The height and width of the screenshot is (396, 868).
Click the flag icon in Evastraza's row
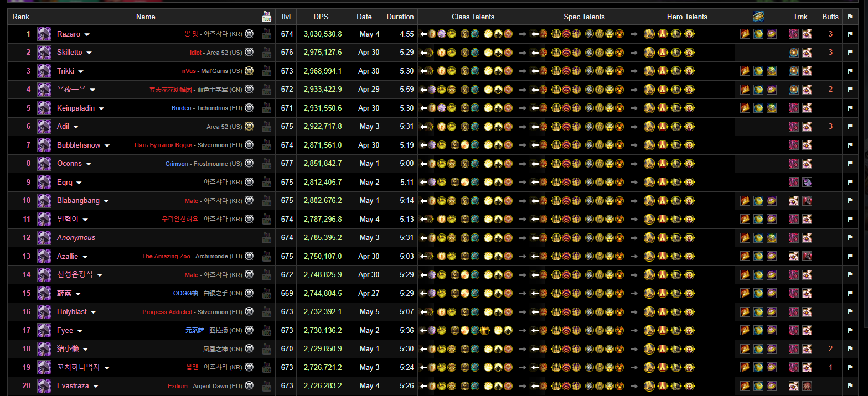click(850, 385)
